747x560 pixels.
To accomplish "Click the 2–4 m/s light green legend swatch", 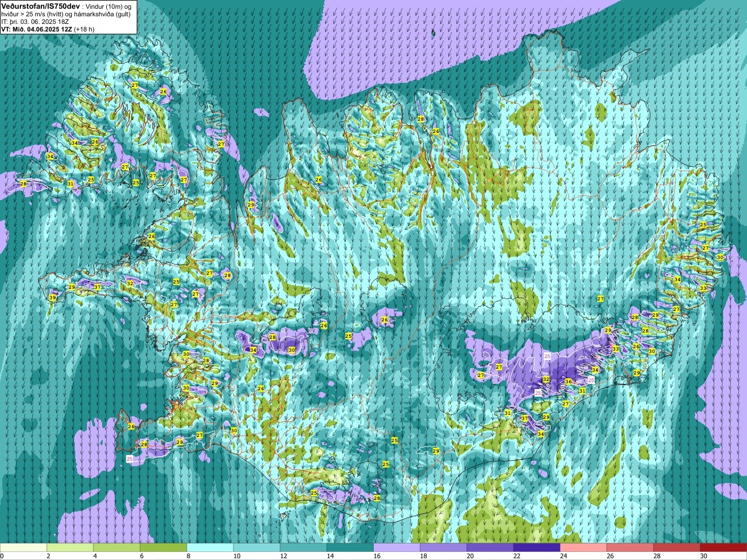I will (x=70, y=548).
